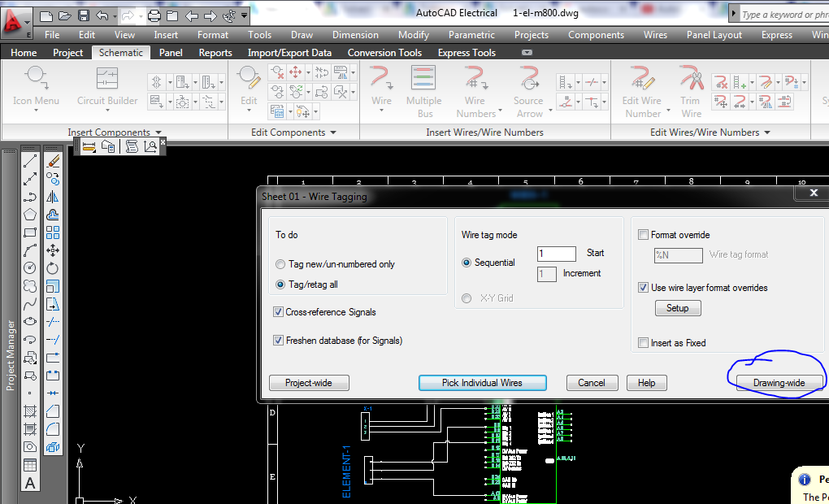
Task: Insert a Multiple Bus
Action: point(423,91)
